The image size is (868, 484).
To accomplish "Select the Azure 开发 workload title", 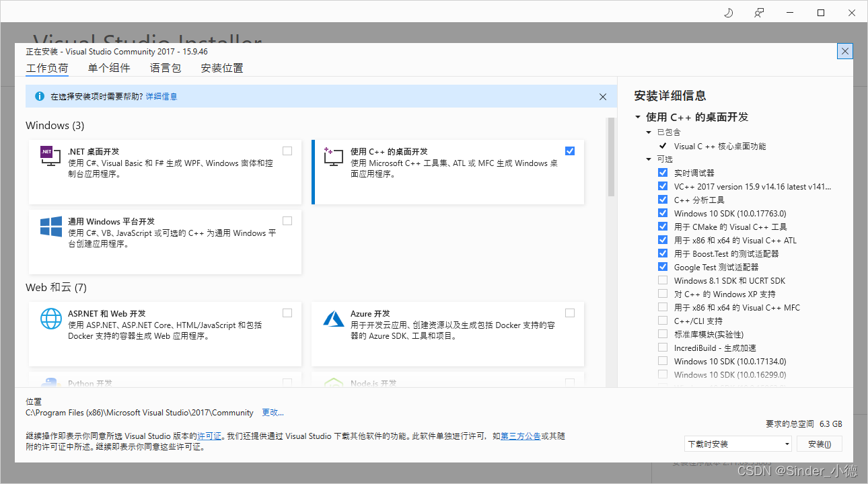I will [x=370, y=313].
